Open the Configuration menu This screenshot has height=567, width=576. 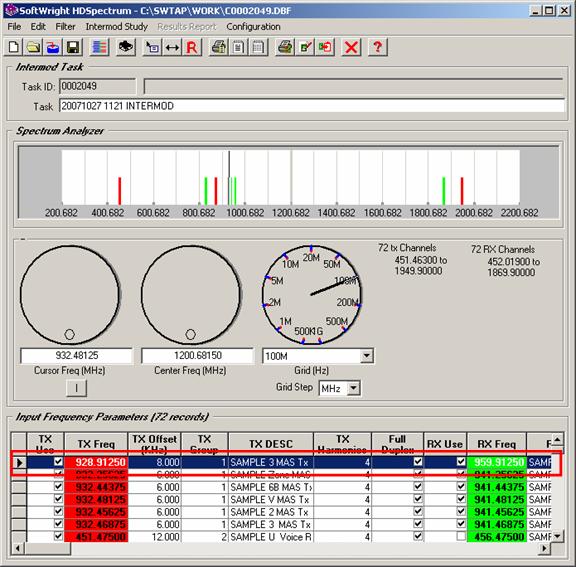point(253,27)
